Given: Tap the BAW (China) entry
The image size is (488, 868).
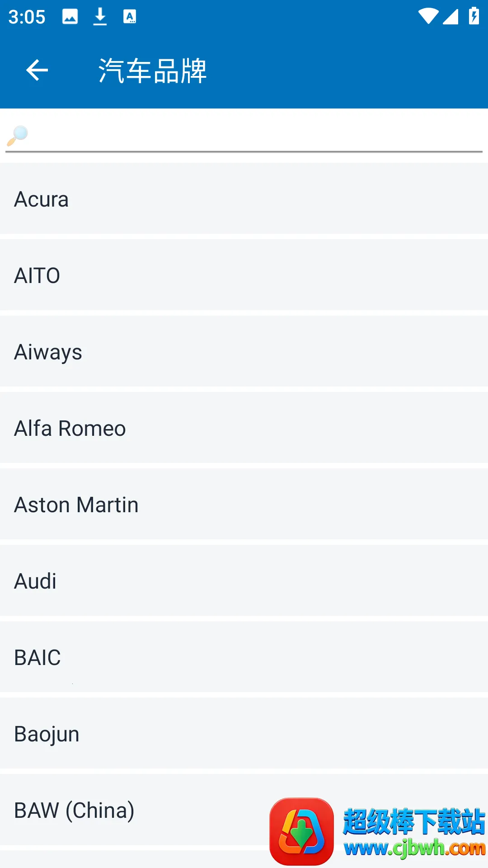Looking at the screenshot, I should tap(136, 810).
